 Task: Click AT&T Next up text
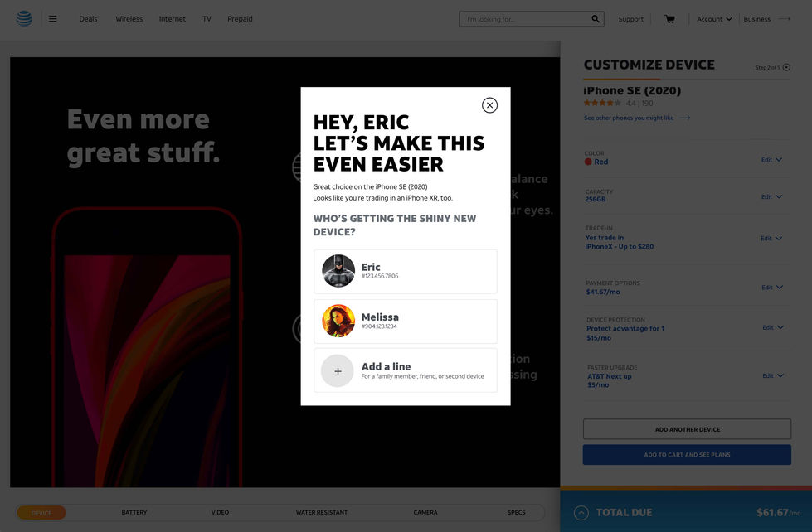pos(609,376)
